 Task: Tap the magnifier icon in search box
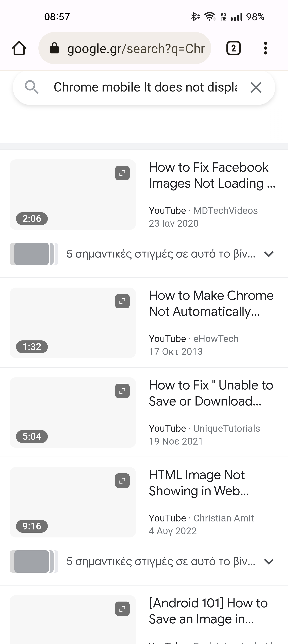click(32, 87)
